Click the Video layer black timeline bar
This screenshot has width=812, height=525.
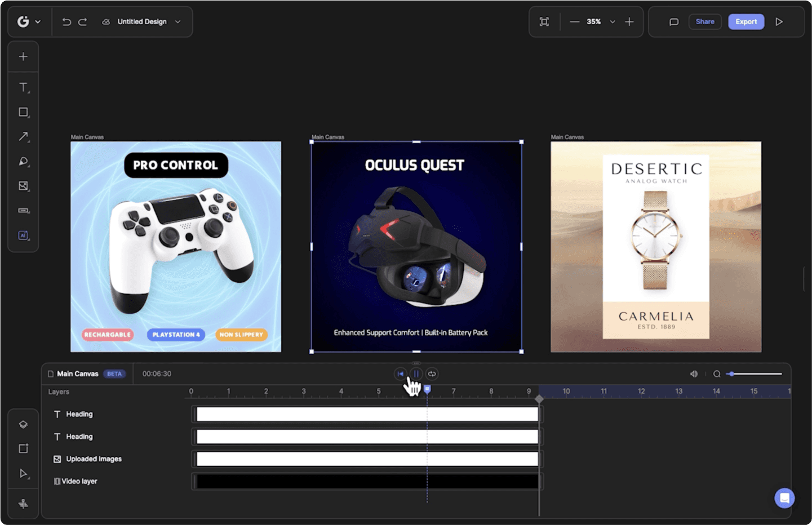point(367,482)
